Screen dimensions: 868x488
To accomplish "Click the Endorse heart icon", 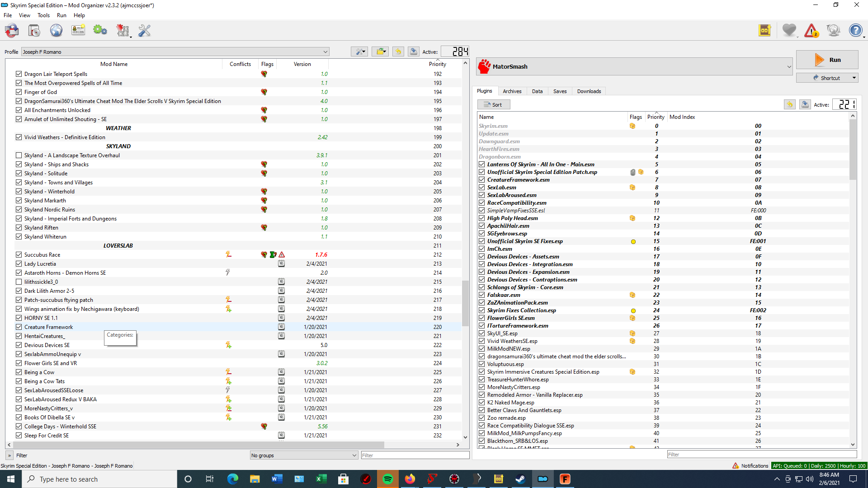I will coord(789,31).
